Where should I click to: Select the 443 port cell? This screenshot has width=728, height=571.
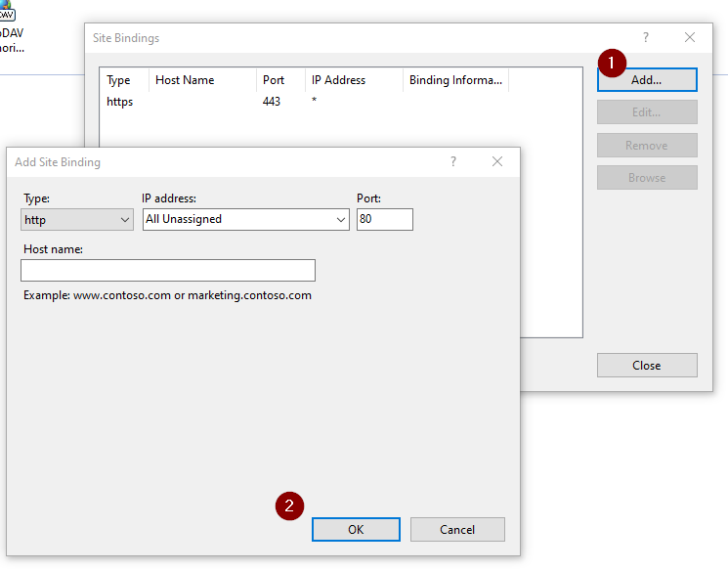(x=271, y=102)
